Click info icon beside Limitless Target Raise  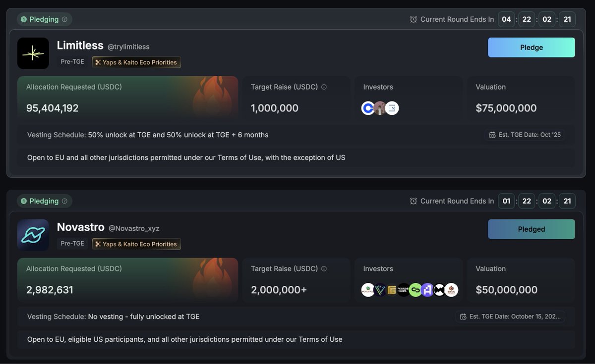click(324, 87)
